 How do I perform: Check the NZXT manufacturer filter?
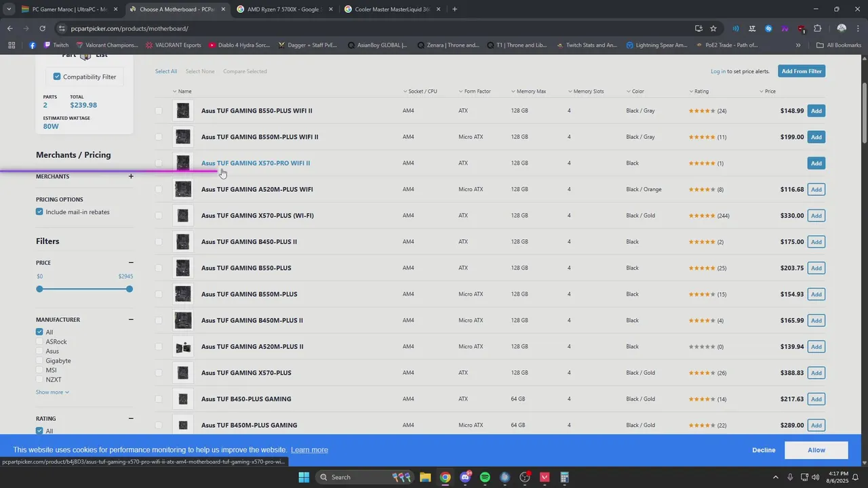(39, 380)
